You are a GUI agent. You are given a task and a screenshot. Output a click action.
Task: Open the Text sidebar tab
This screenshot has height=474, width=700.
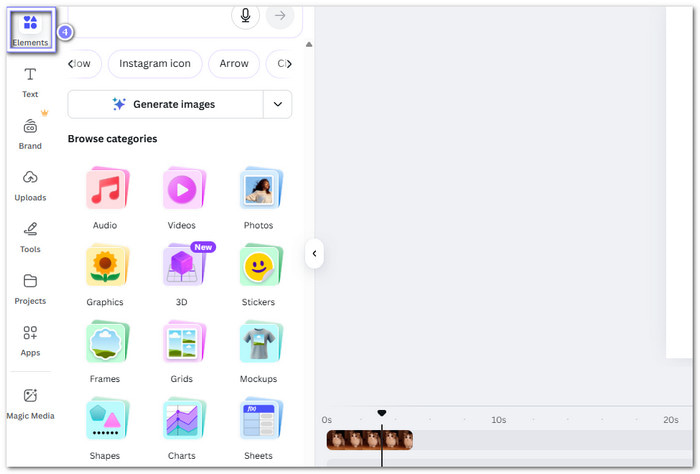tap(30, 81)
